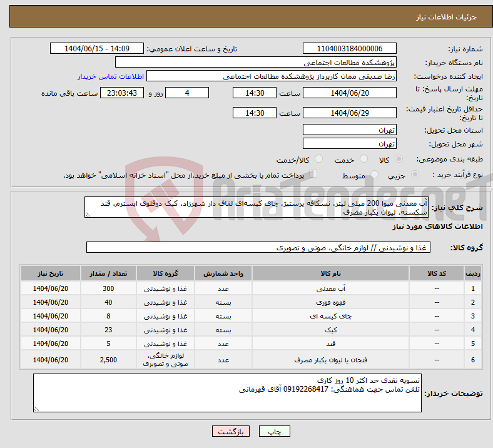The width and height of the screenshot is (493, 448).
Task: Click the شرح کلی نیاز text area
Action: [254, 208]
